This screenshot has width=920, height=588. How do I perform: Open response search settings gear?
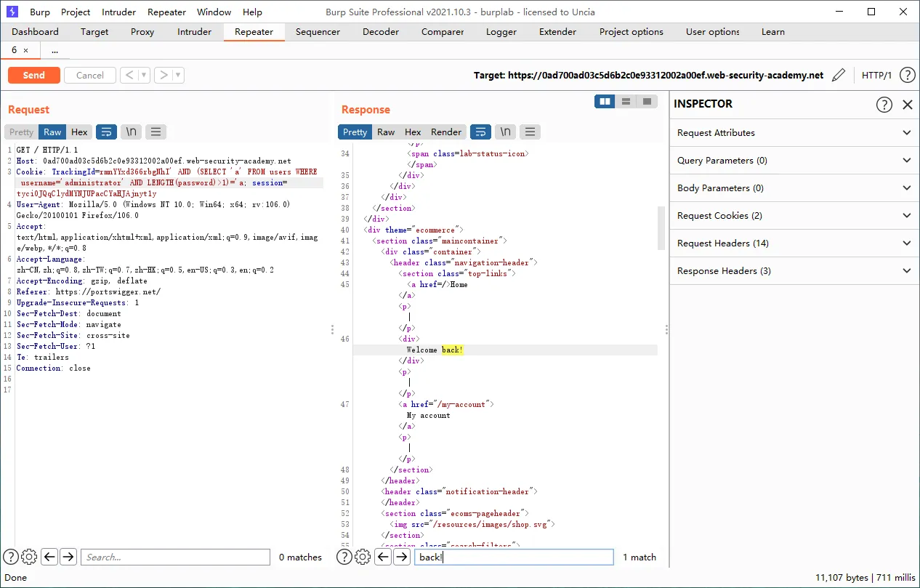[363, 557]
